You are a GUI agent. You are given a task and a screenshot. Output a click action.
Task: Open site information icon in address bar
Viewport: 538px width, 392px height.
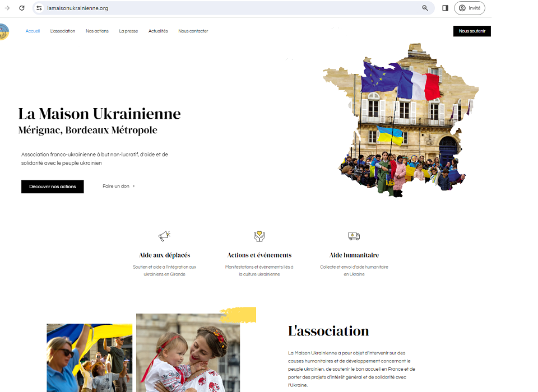(39, 8)
